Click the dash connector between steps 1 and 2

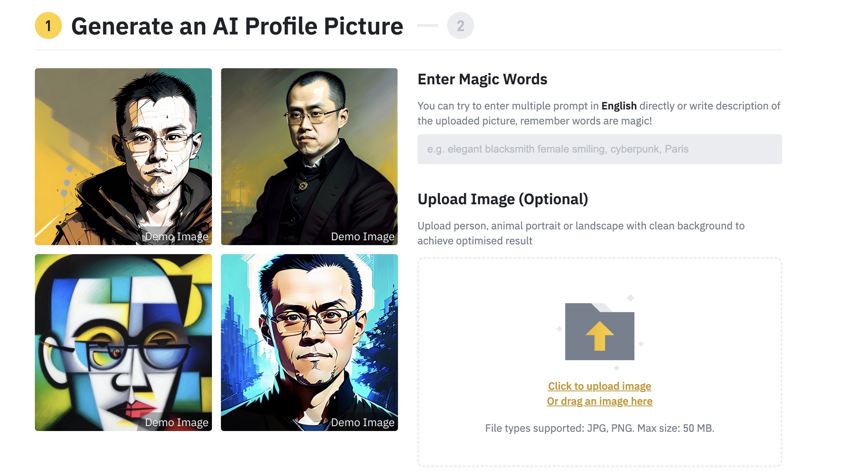coord(428,25)
